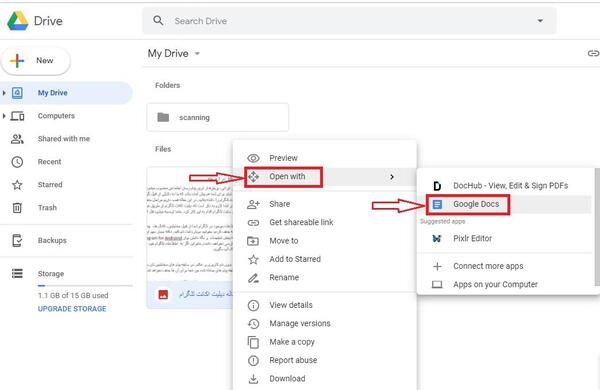Open with Google Docs

[x=505, y=204]
